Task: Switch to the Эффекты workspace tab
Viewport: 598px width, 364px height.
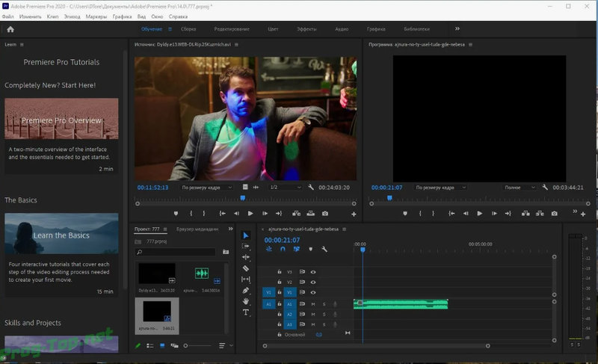Action: [306, 29]
